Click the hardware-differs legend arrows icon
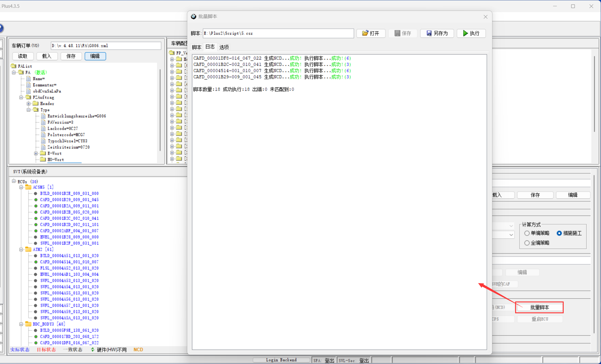The width and height of the screenshot is (601, 364). 93,350
